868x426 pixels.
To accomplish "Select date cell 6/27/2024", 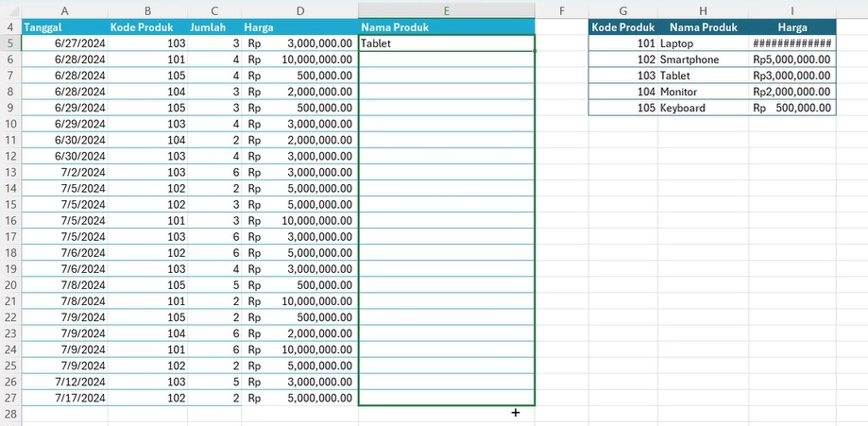I will click(64, 43).
